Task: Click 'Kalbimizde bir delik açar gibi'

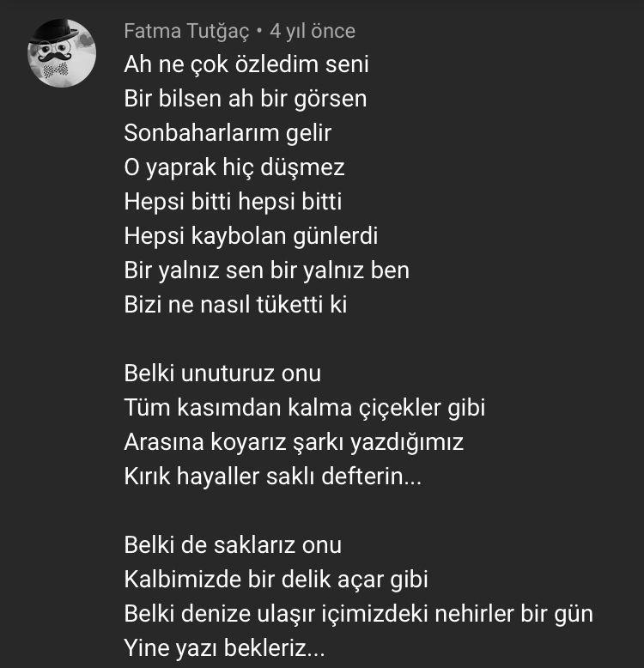Action: click(276, 580)
